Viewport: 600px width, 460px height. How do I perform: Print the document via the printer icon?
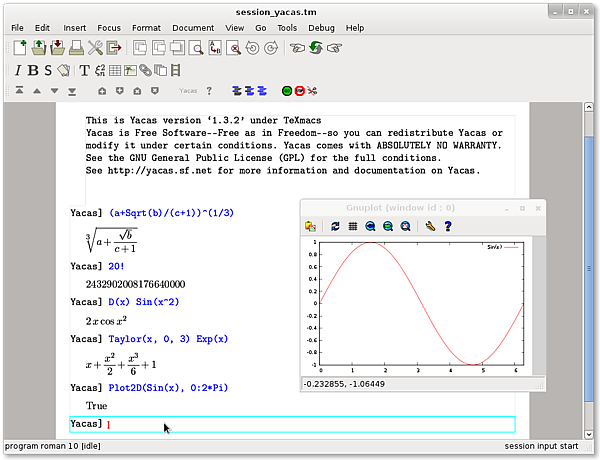(x=76, y=48)
